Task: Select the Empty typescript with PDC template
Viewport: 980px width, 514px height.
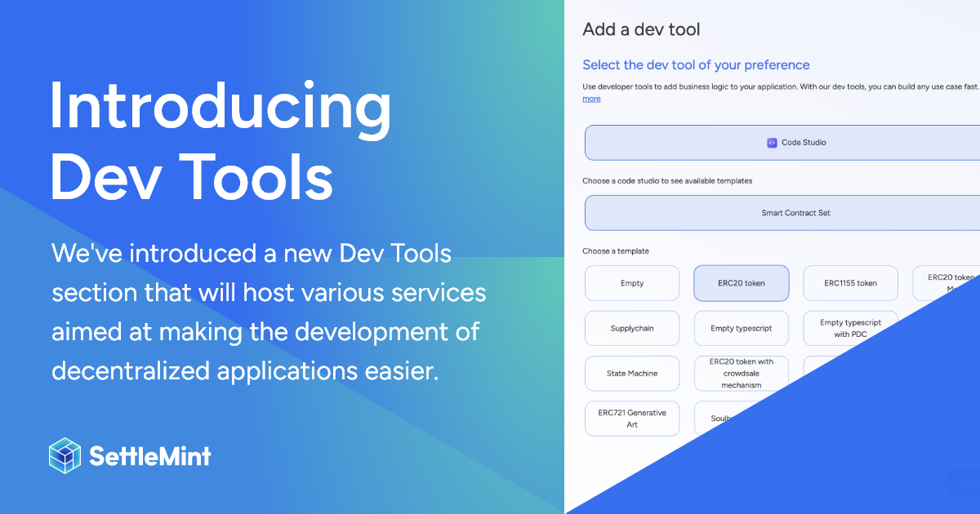Action: [850, 328]
